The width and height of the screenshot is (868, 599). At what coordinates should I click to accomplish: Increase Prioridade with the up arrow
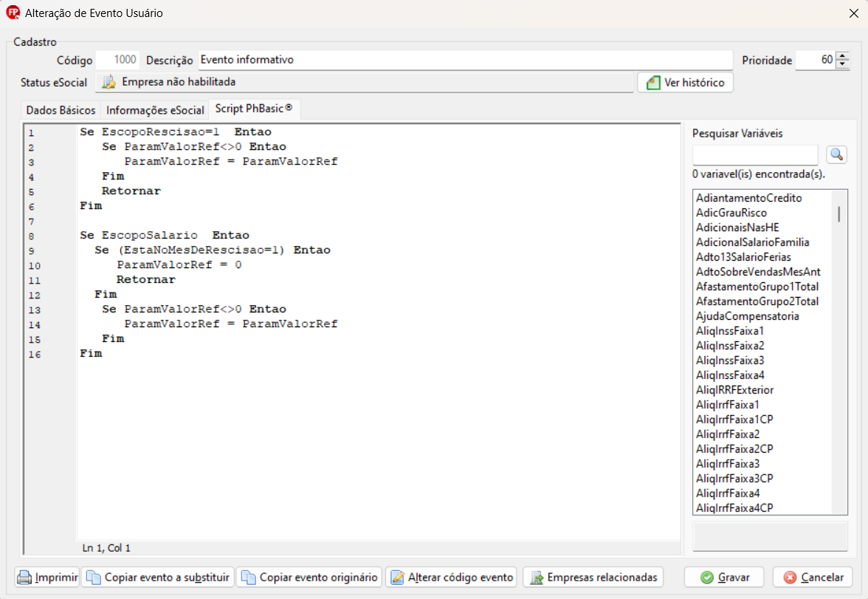click(x=843, y=55)
